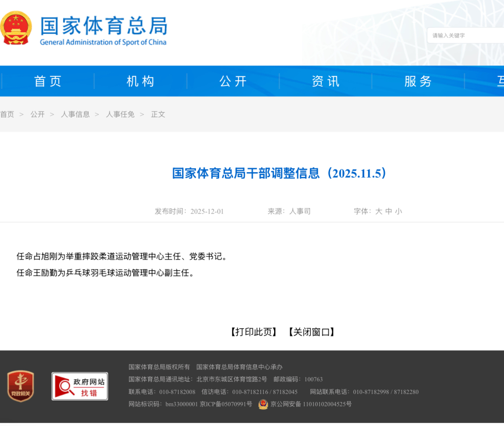
Task: Open the 公开 navigation menu item
Action: coord(232,81)
